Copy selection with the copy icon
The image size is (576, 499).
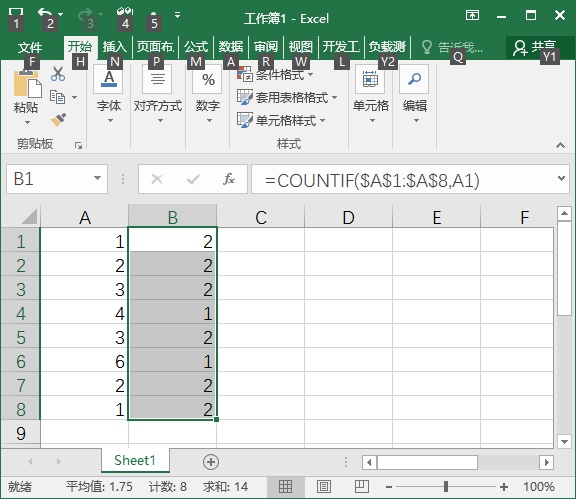click(57, 97)
